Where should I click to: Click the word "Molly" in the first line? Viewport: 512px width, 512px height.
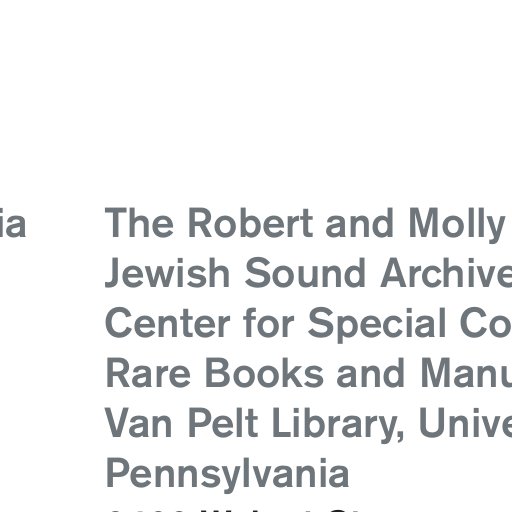[x=457, y=224]
